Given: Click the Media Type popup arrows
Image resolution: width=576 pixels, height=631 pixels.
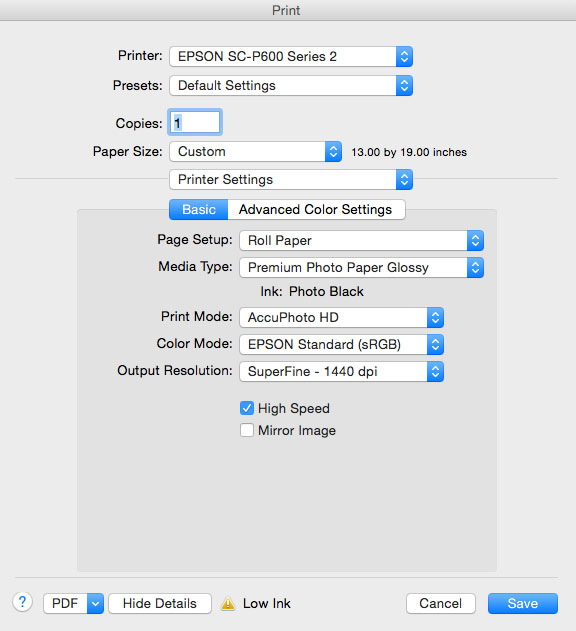Looking at the screenshot, I should tap(475, 268).
